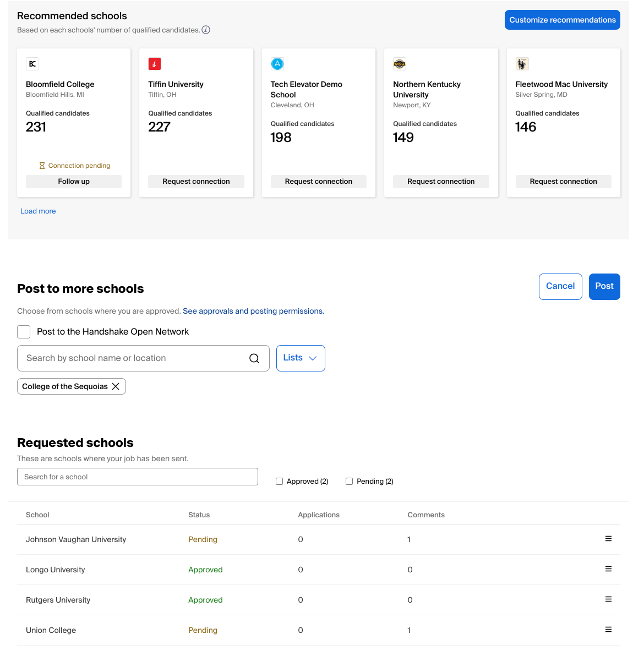Select Johnson Vaughan University row name
This screenshot has height=656, width=644.
(x=76, y=539)
